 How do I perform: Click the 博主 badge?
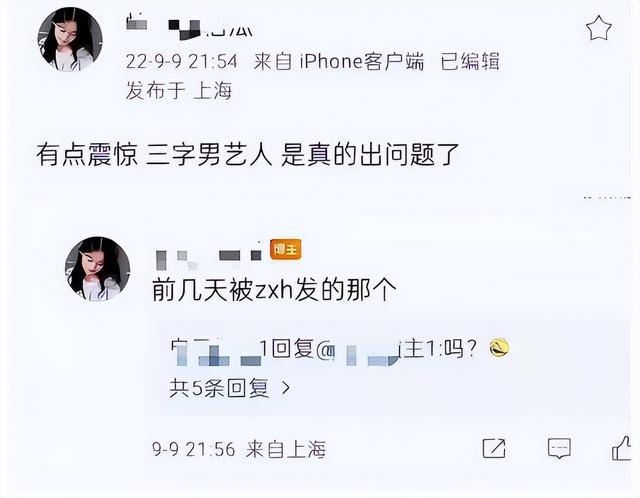point(286,249)
